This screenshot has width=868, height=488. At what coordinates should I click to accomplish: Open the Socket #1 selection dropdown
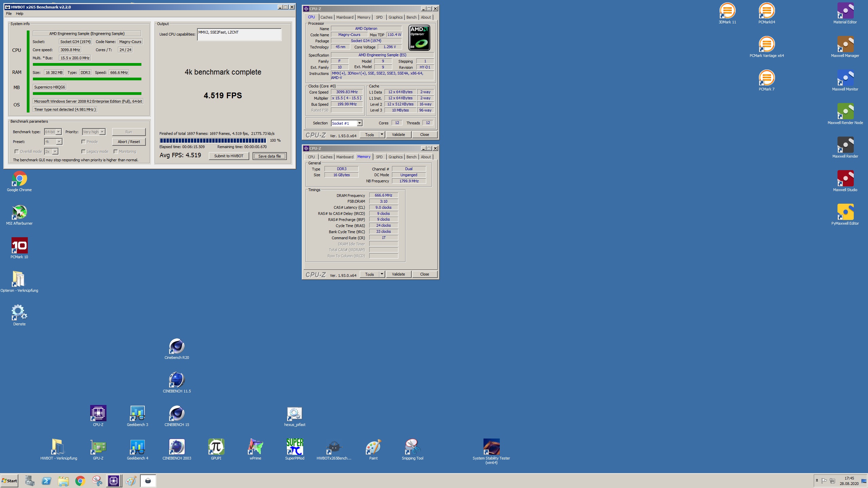pos(359,123)
